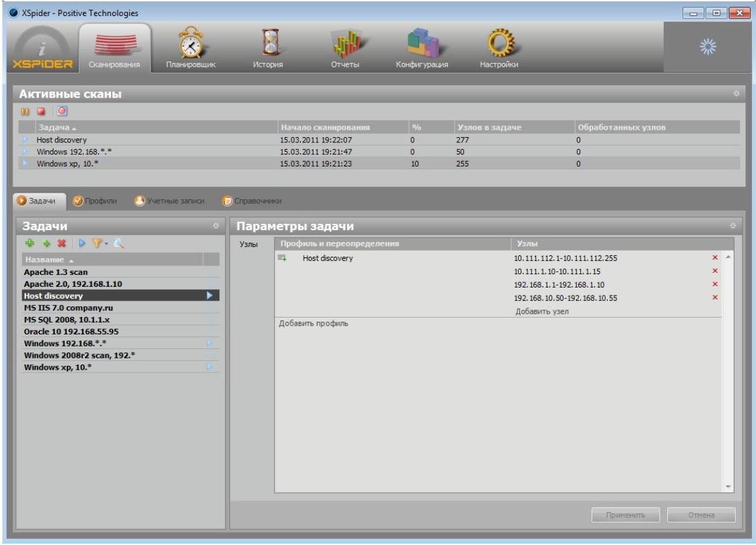The width and height of the screenshot is (756, 545).
Task: Open the Отчеты chart icon
Action: pyautogui.click(x=346, y=43)
